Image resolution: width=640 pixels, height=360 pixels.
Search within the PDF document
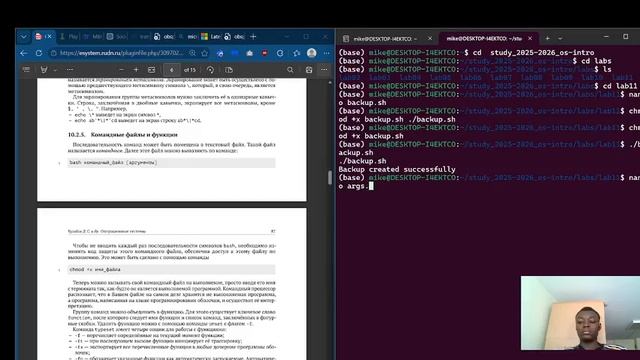pos(290,70)
